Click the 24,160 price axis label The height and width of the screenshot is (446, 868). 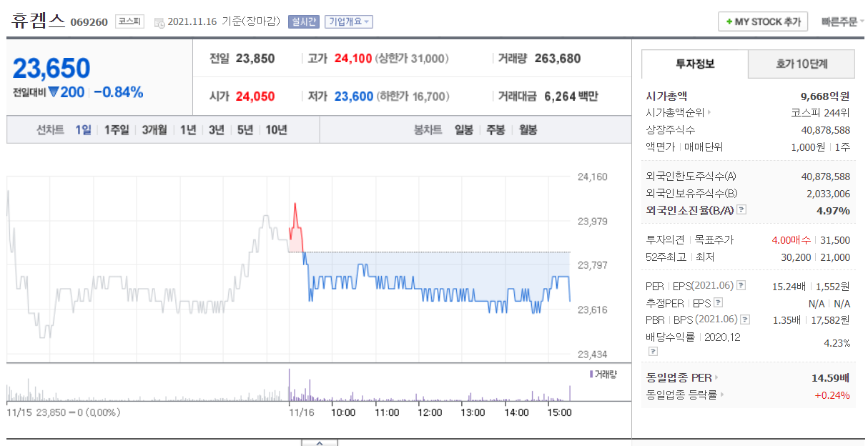coord(592,177)
